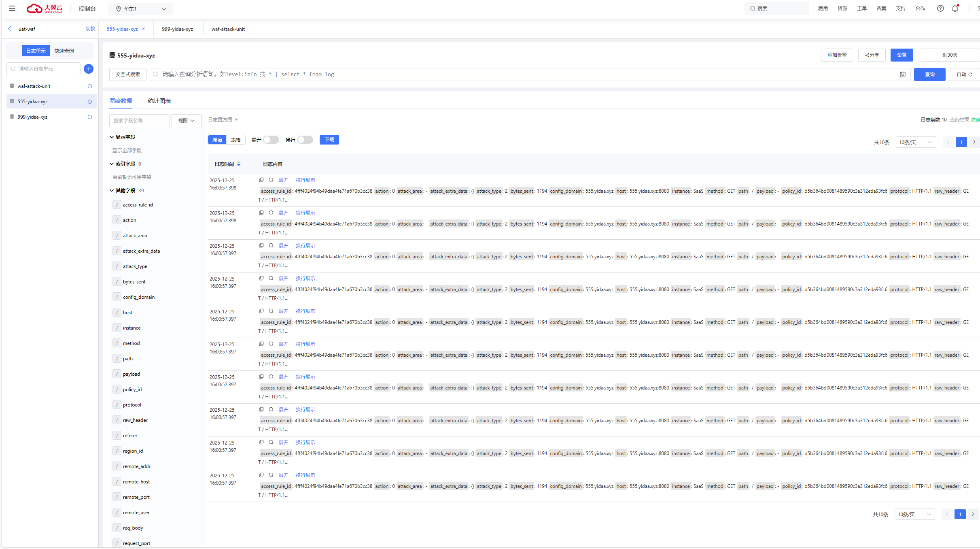Viewport: 980px width, 549px height.
Task: Click the 下载 download button
Action: pos(329,140)
